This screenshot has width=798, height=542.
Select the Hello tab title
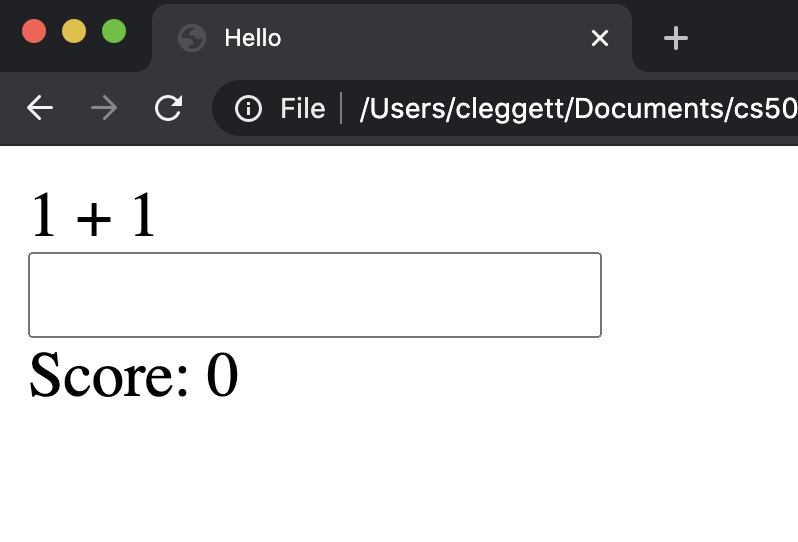(253, 38)
